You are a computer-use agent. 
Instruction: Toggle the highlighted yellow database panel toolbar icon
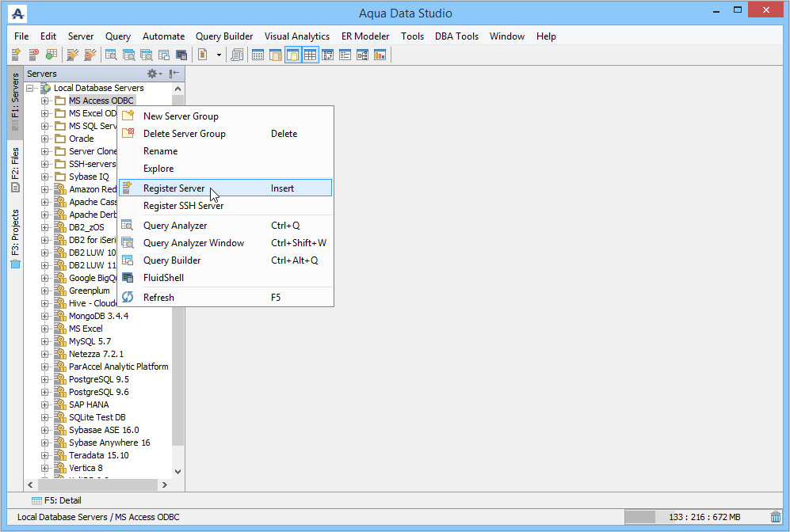292,55
